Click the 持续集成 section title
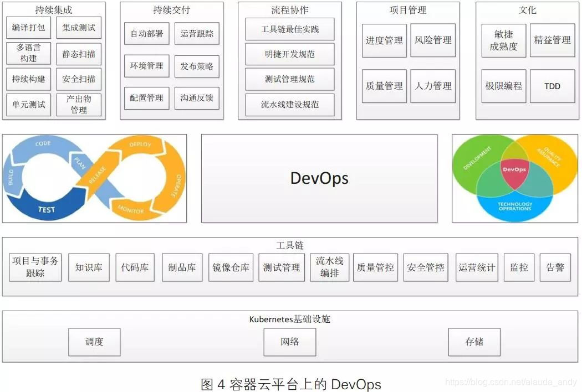The width and height of the screenshot is (582, 392). 54,9
